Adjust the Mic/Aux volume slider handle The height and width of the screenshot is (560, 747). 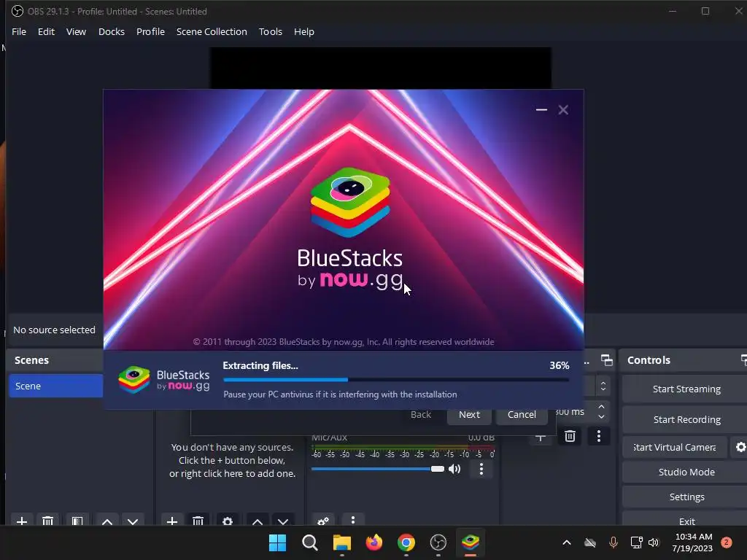pos(438,469)
